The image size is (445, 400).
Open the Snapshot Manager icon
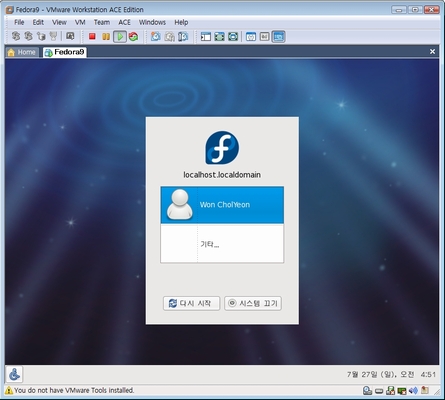[x=183, y=36]
